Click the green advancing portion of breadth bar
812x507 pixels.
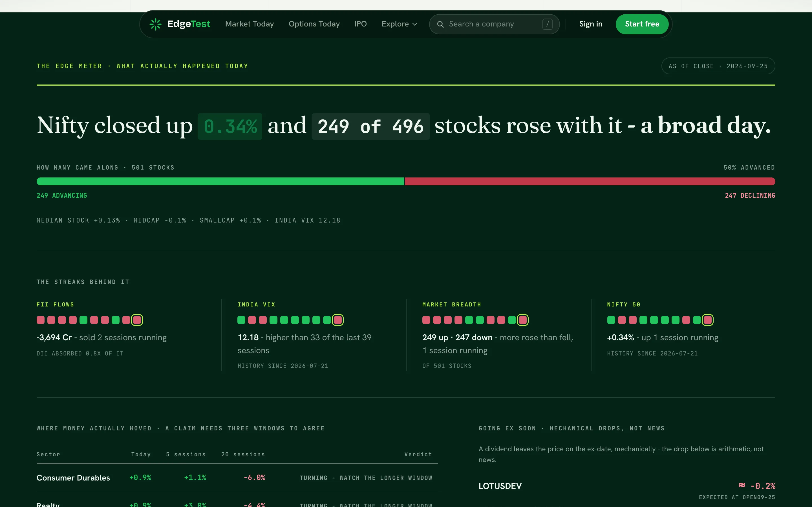pyautogui.click(x=220, y=181)
